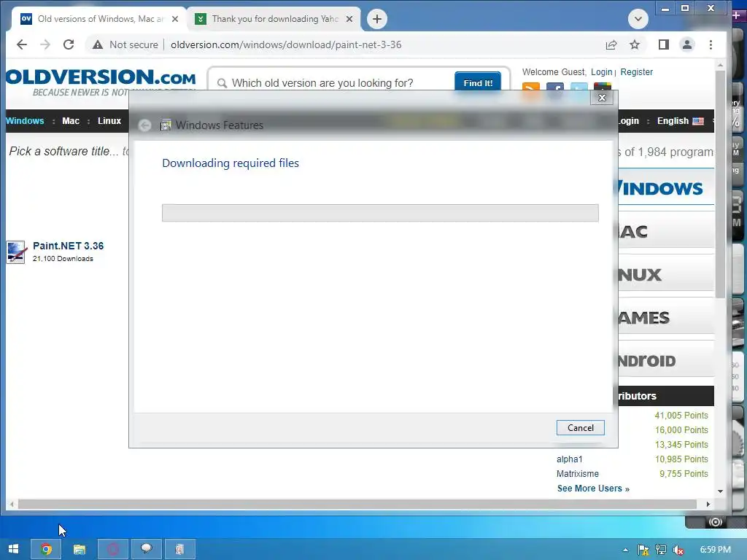
Task: Select Windows in the site nav bar
Action: click(25, 121)
